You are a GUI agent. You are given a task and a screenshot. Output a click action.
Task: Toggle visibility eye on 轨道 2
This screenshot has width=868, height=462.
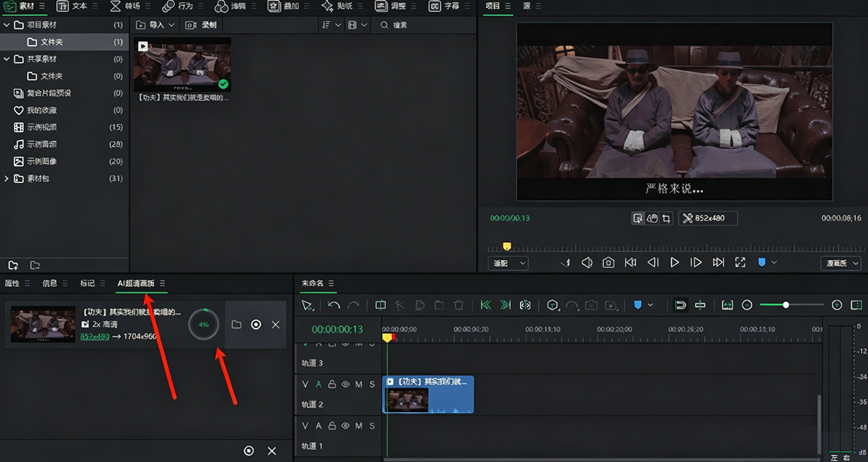(345, 384)
